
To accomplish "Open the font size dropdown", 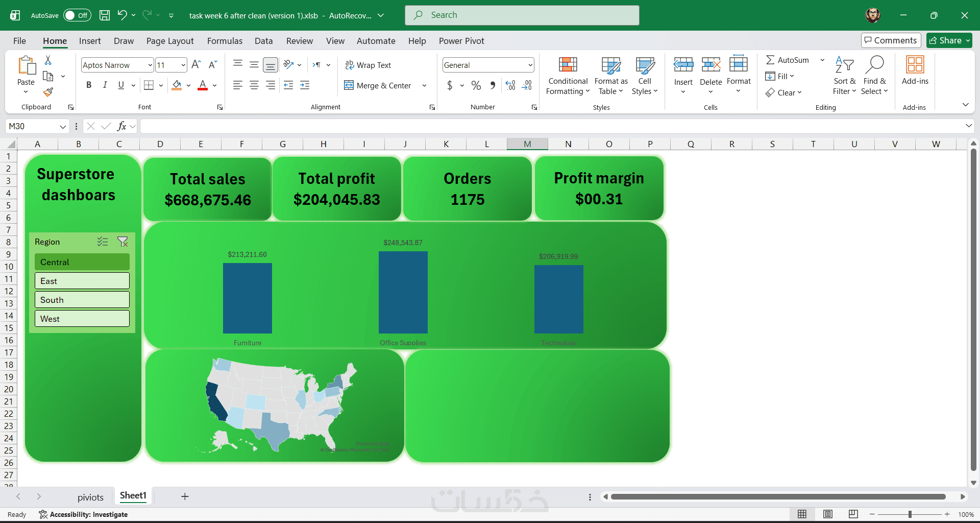I will 183,65.
